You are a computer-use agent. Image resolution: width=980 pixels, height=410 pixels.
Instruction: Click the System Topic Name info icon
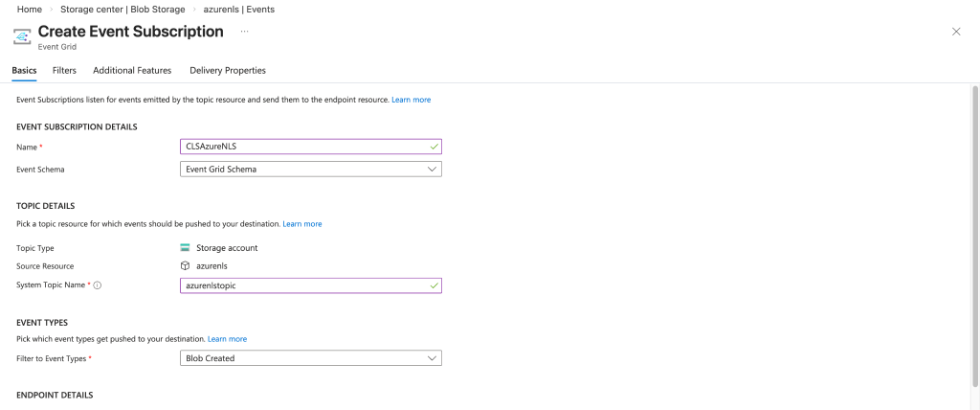coord(98,285)
